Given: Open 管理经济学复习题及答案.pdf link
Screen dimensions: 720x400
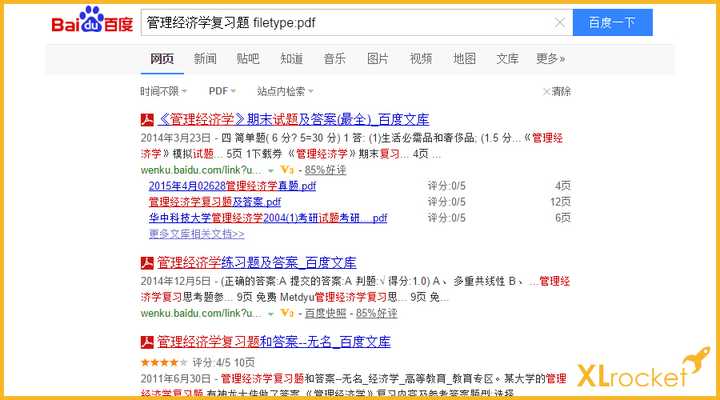Looking at the screenshot, I should point(215,202).
